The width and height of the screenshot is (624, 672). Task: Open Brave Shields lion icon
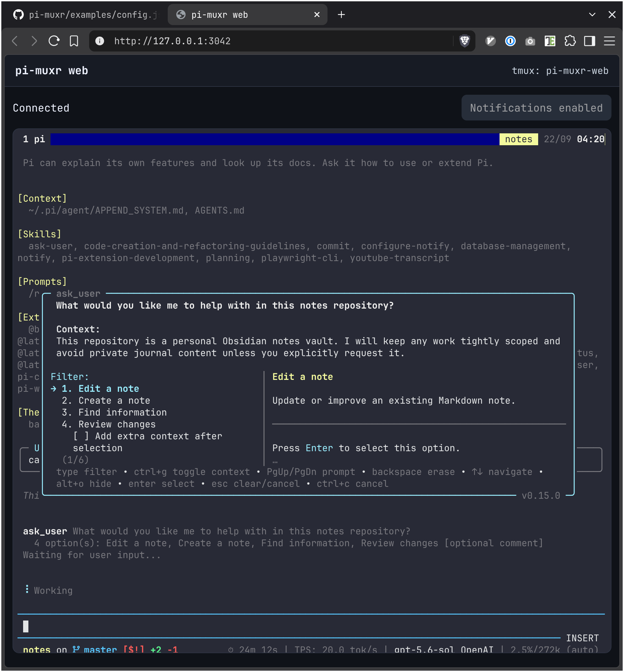[x=465, y=41]
